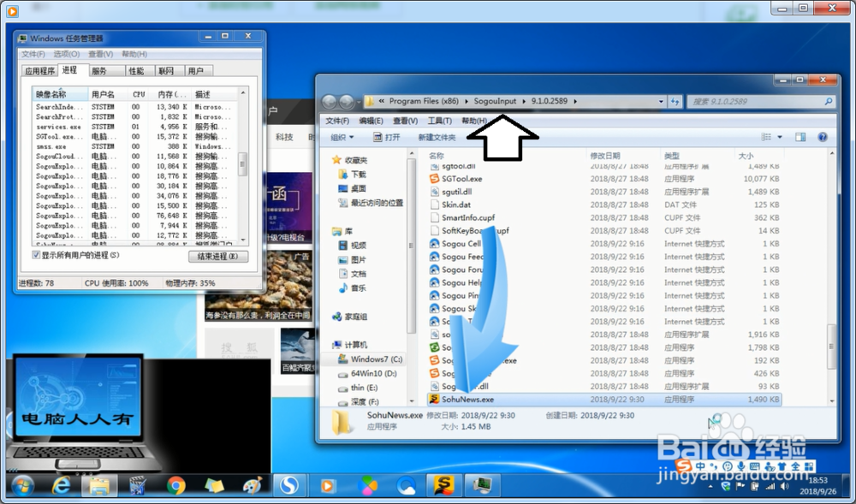The image size is (856, 504).
Task: Select 家庭组 in navigation pane
Action: (350, 317)
